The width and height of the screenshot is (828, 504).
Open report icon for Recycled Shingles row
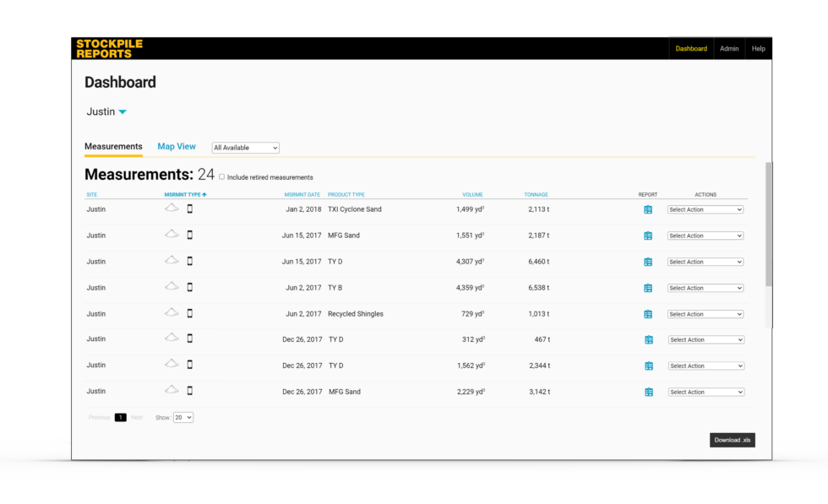[648, 314]
